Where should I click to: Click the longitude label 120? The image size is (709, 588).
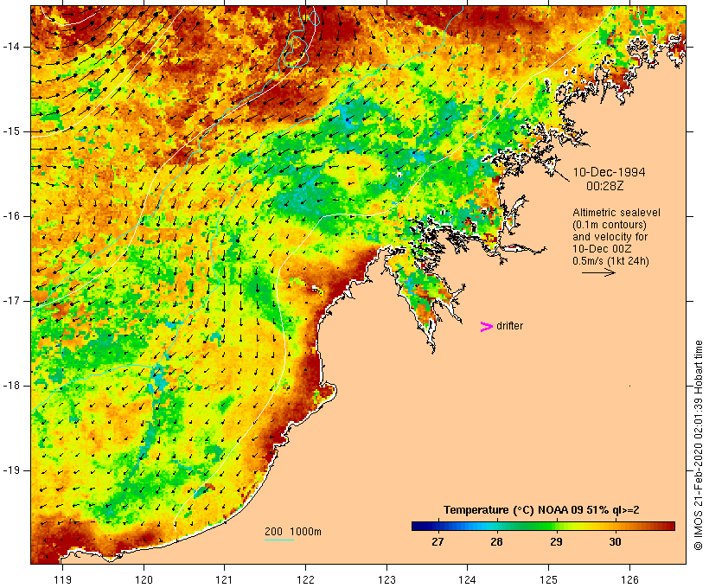[144, 579]
